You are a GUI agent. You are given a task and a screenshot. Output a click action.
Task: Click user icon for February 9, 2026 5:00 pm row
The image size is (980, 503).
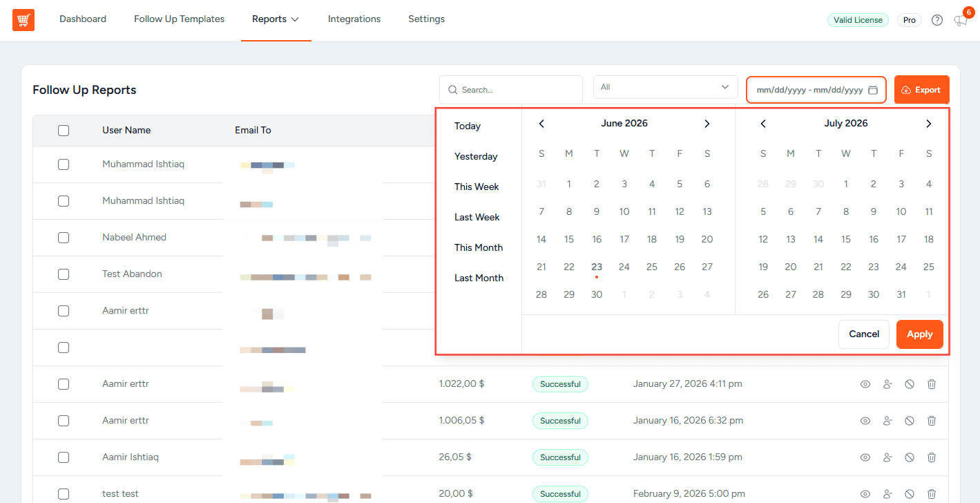point(887,494)
